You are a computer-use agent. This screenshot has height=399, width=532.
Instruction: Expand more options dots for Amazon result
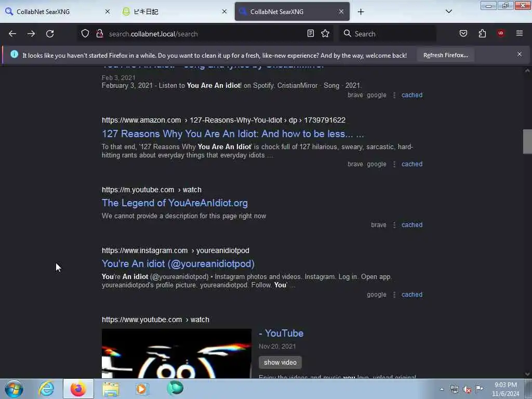(394, 164)
